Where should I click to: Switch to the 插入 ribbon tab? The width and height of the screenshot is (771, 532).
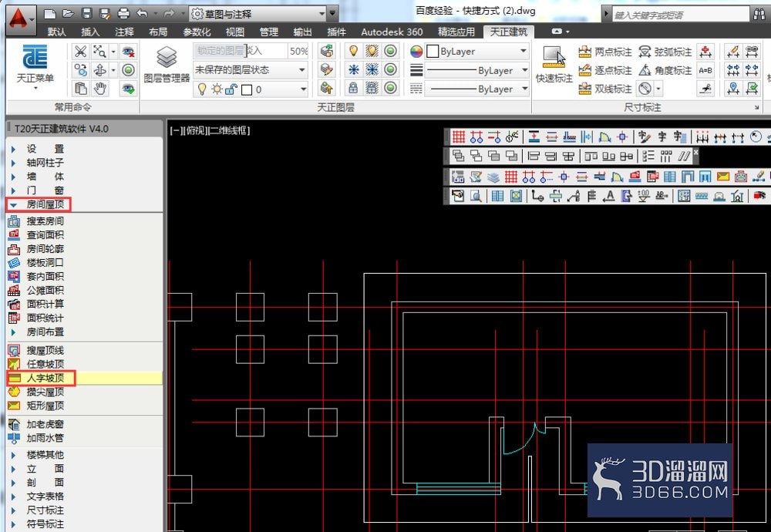pos(90,32)
